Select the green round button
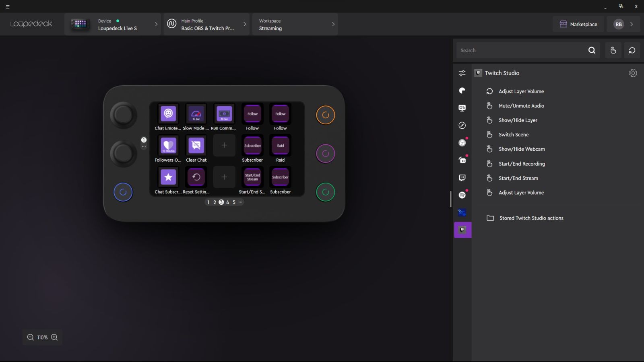The image size is (644, 362). 326,192
